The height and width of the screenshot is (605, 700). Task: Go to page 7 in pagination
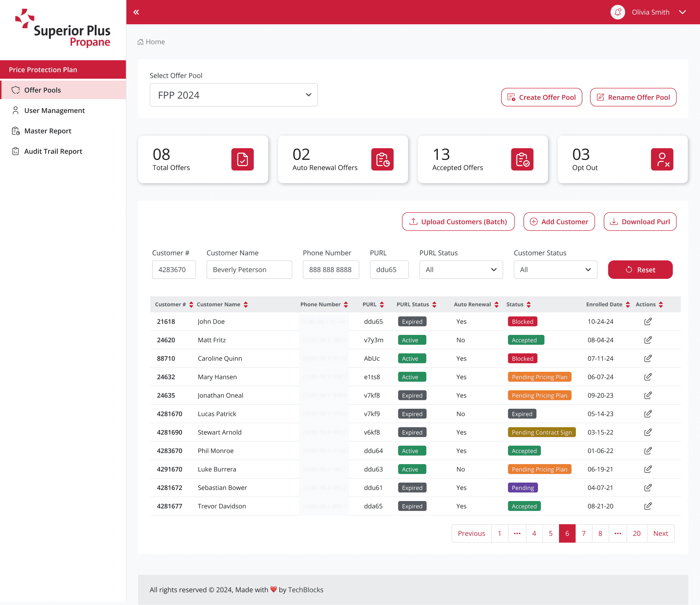pos(583,533)
